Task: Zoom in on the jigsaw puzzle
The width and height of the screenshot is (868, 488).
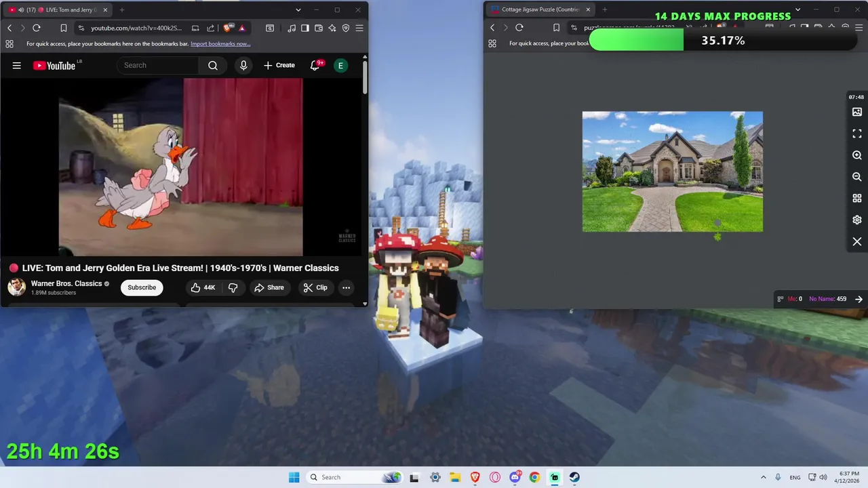Action: [857, 155]
